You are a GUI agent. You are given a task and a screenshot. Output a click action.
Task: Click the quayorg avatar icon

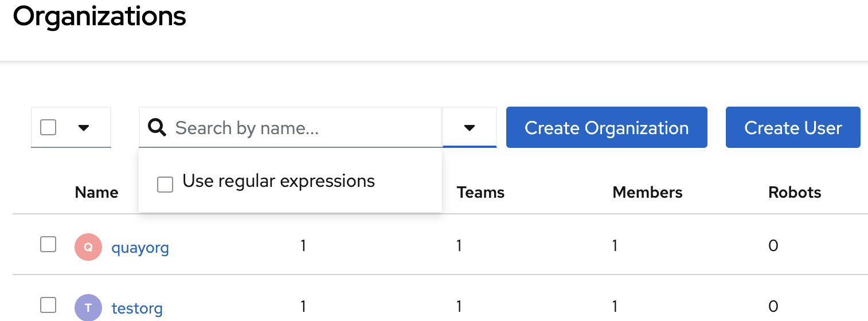(x=88, y=247)
